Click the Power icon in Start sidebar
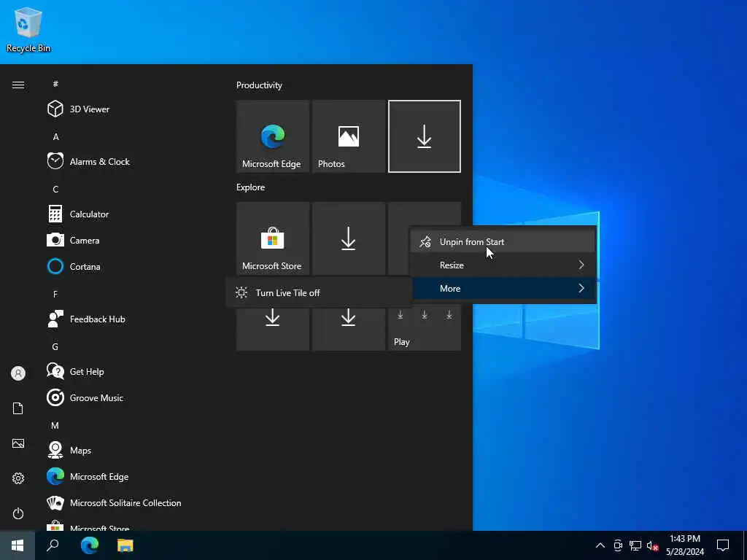Viewport: 747px width, 560px height. click(x=18, y=513)
